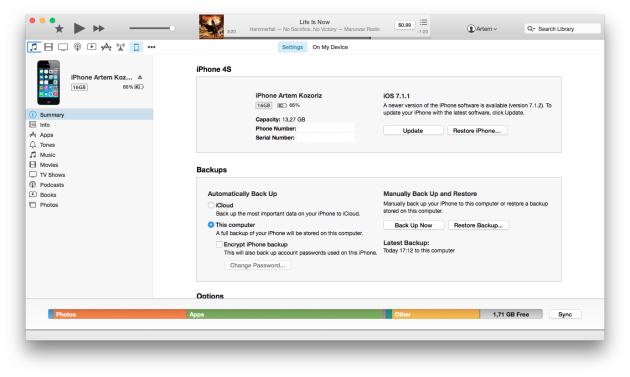Open the iTunes U toolbar icon

[x=92, y=47]
